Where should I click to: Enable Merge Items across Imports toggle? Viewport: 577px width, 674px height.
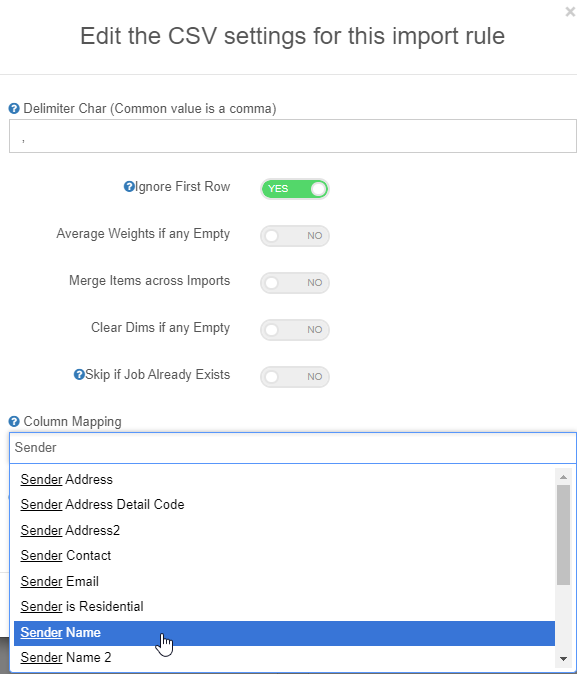click(x=295, y=282)
